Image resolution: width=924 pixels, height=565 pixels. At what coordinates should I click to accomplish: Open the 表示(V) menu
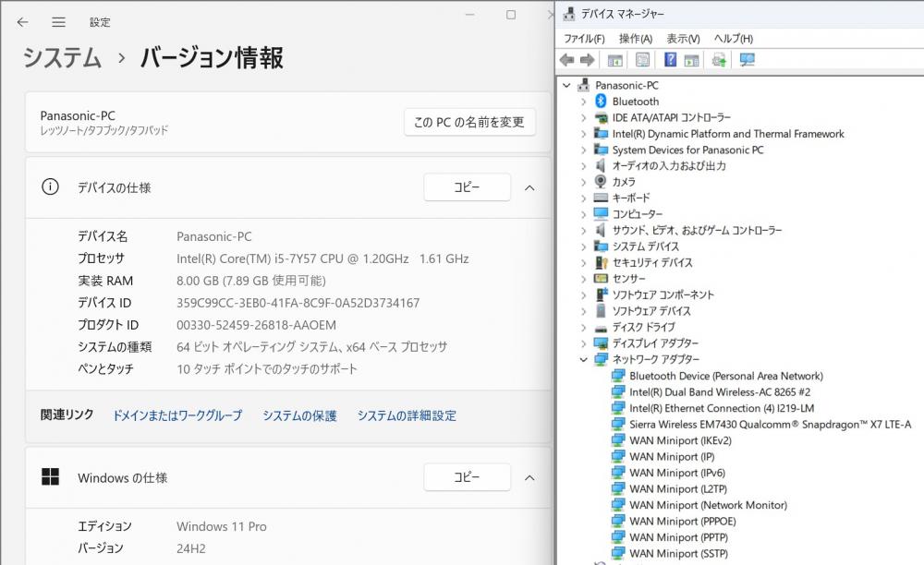click(x=683, y=39)
